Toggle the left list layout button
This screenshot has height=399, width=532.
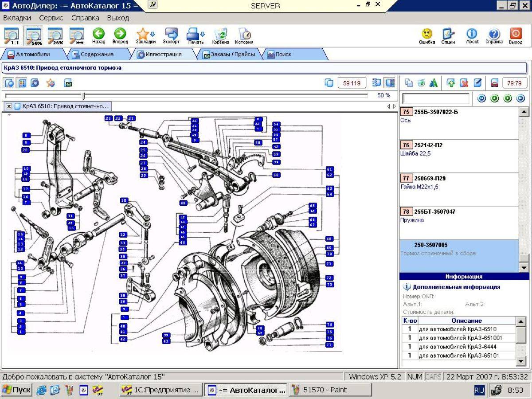tap(377, 82)
